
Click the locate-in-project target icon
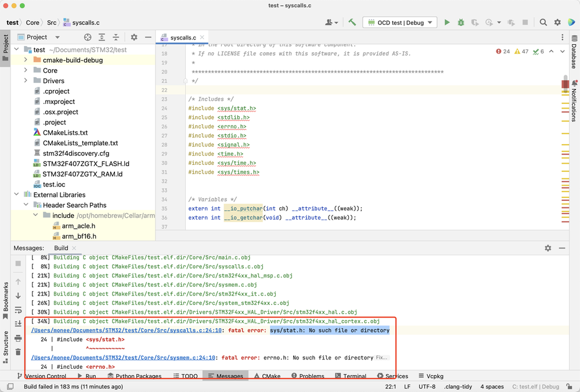point(88,37)
